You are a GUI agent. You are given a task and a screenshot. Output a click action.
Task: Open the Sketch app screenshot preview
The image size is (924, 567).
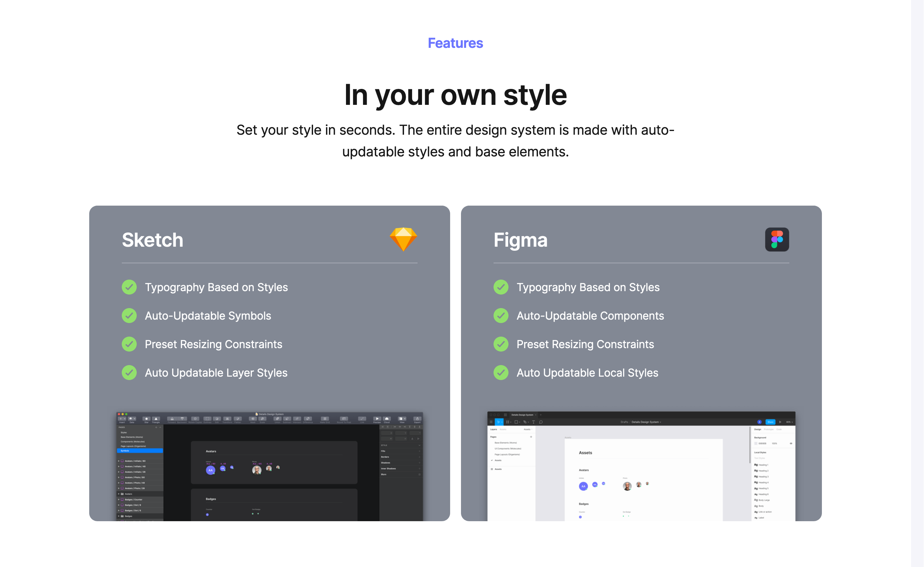[x=270, y=467]
